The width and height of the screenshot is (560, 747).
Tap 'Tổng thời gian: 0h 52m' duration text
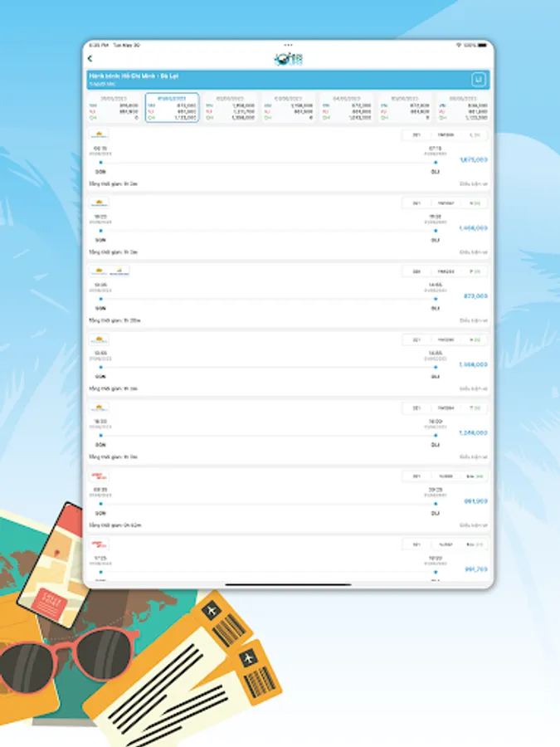[115, 525]
